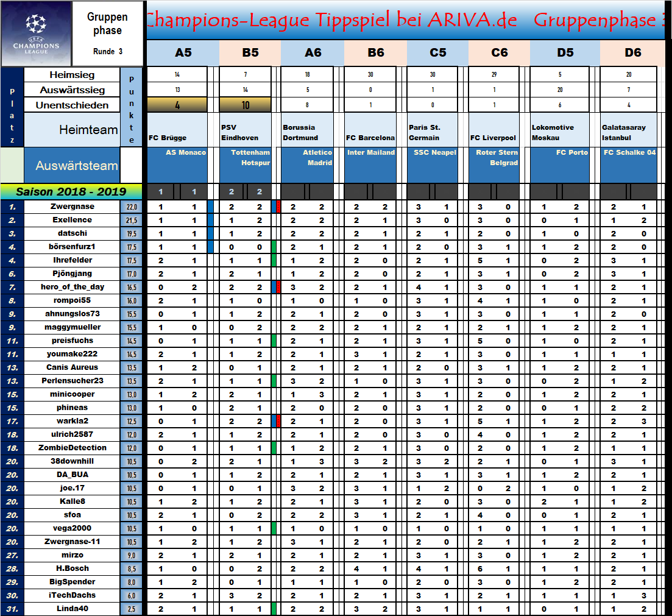Image resolution: width=672 pixels, height=616 pixels.
Task: Click player name BigSpender
Action: click(72, 582)
